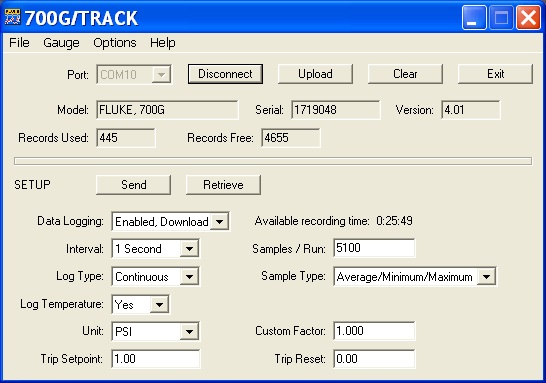The height and width of the screenshot is (383, 546).
Task: Minimize the 700G/TRACK window
Action: (x=474, y=17)
